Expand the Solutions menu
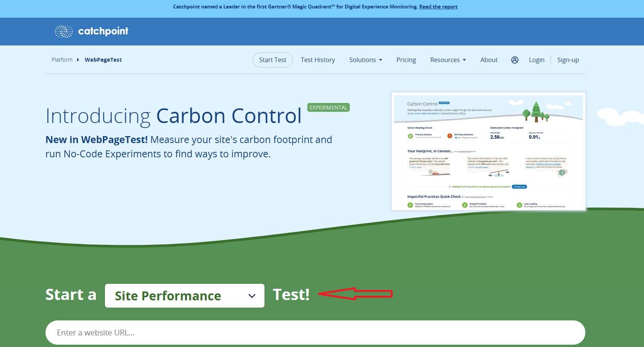 (x=365, y=60)
